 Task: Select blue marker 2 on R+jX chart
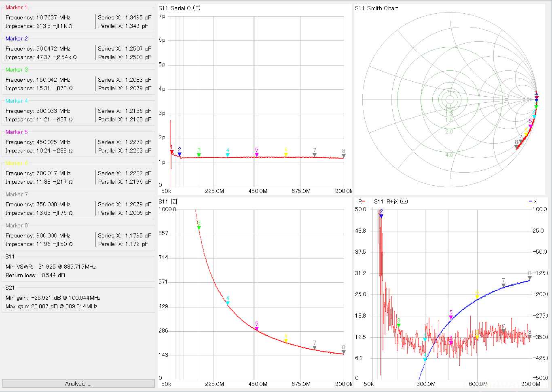(x=381, y=216)
